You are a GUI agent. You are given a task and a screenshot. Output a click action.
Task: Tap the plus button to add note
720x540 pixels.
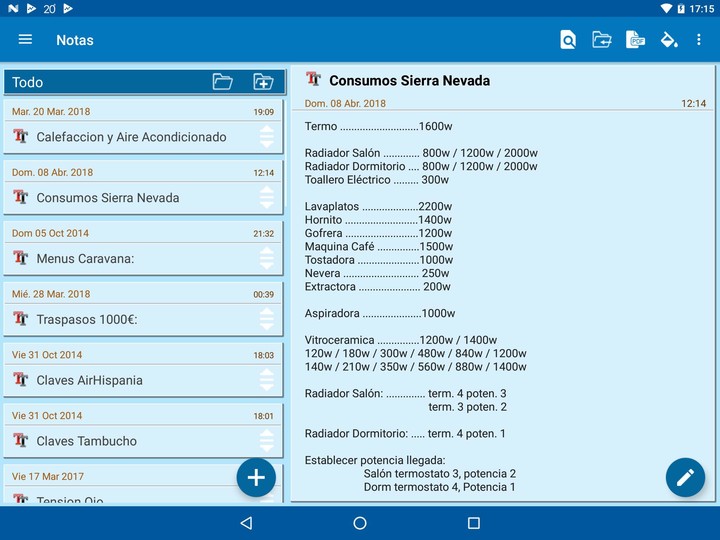click(x=256, y=478)
